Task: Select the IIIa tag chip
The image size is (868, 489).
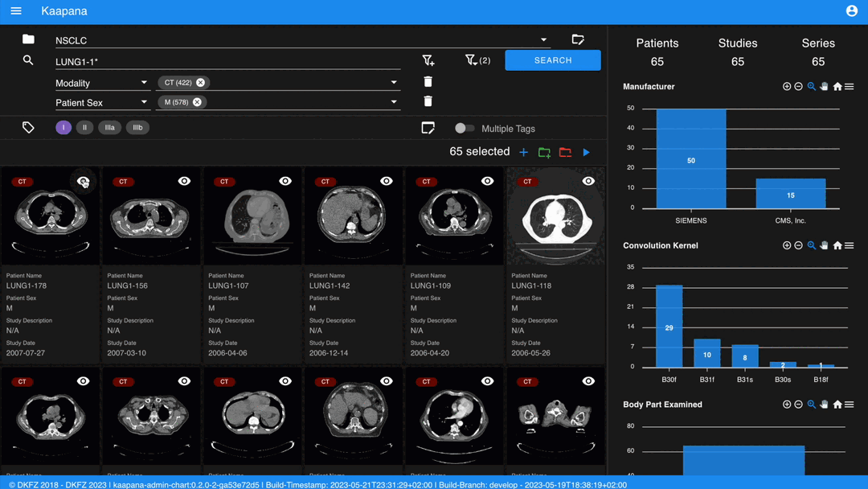Action: [109, 128]
